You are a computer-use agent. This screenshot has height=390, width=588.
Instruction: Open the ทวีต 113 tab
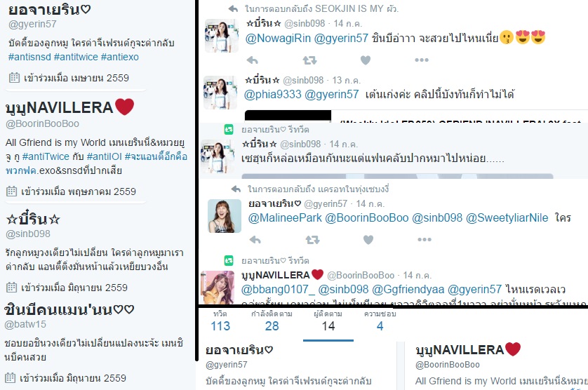(220, 321)
